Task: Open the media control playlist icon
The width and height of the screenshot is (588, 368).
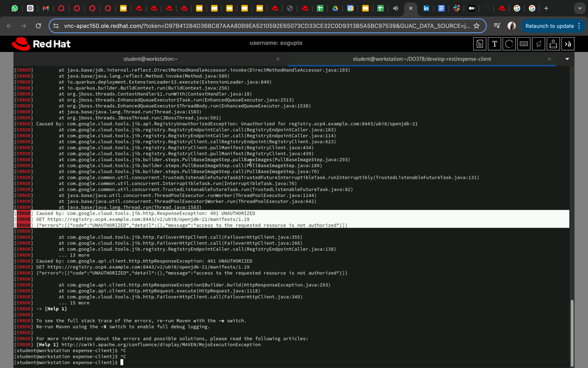Action: (497, 26)
